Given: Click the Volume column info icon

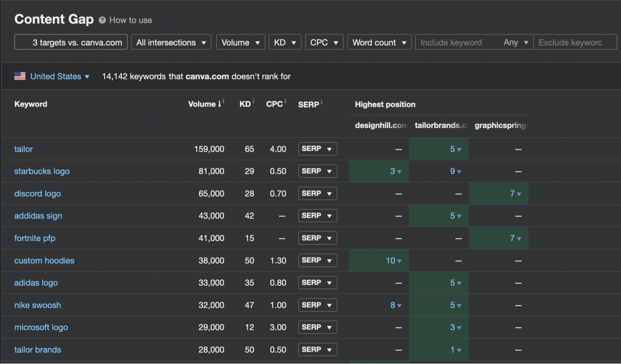Looking at the screenshot, I should [224, 101].
